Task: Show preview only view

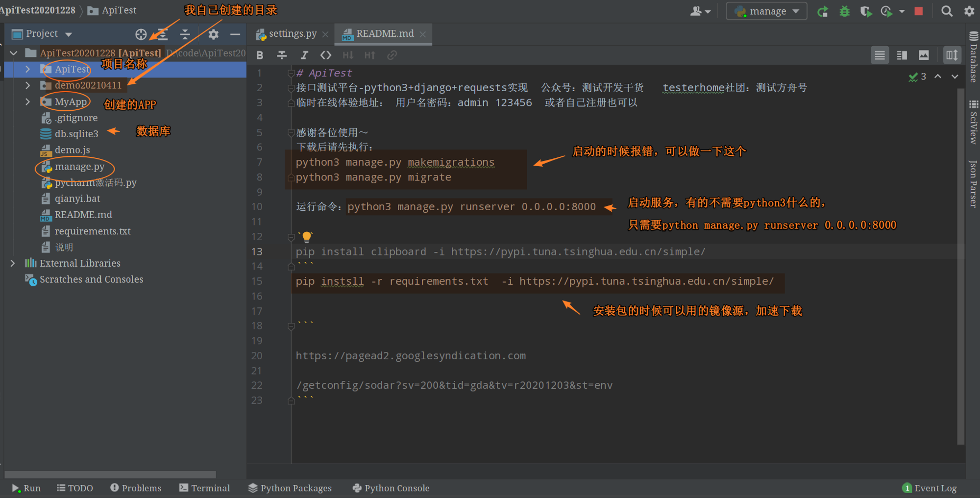Action: (924, 55)
